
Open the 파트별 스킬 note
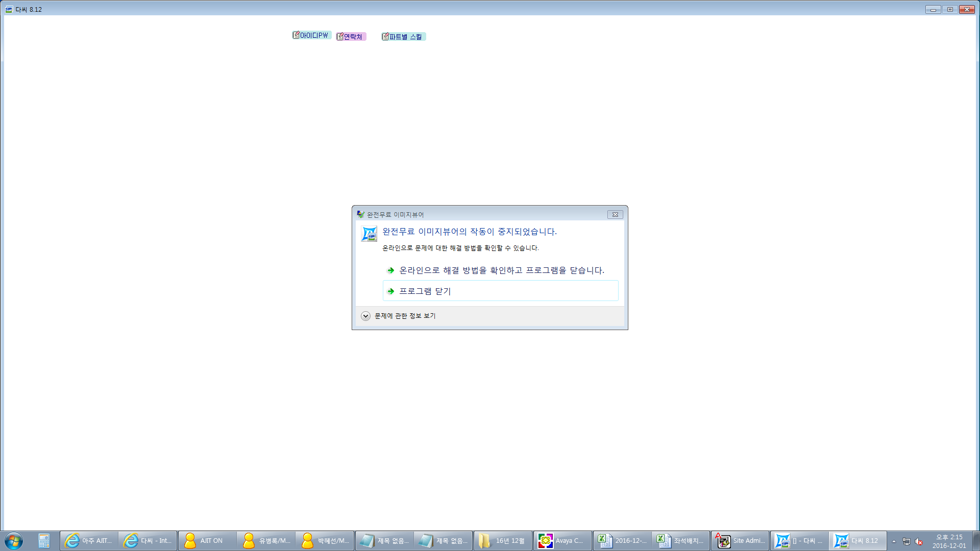click(405, 37)
